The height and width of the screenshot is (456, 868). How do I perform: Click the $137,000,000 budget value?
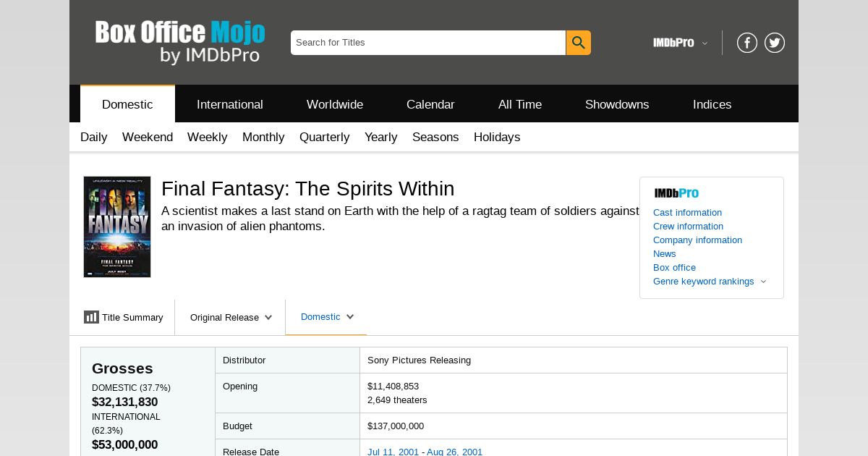coord(396,426)
